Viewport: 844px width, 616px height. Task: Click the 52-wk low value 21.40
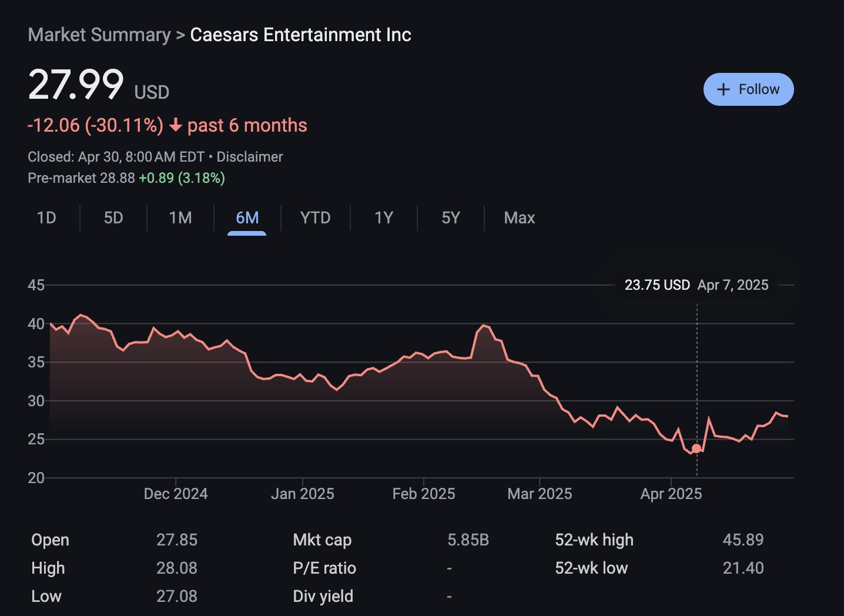[743, 568]
